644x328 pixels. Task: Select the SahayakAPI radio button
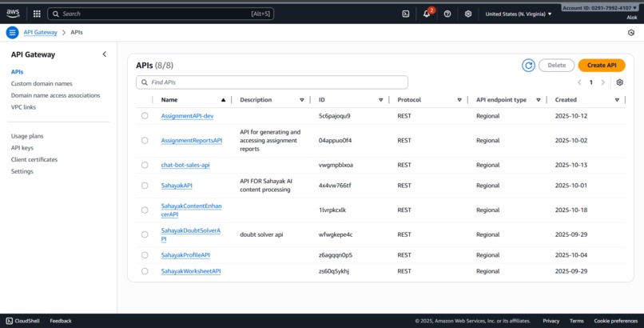(145, 186)
